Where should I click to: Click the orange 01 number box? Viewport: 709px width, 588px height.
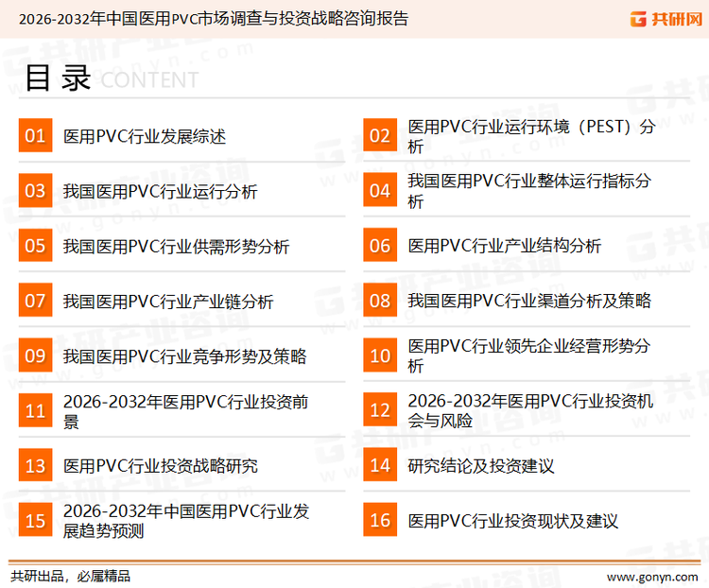coord(35,135)
